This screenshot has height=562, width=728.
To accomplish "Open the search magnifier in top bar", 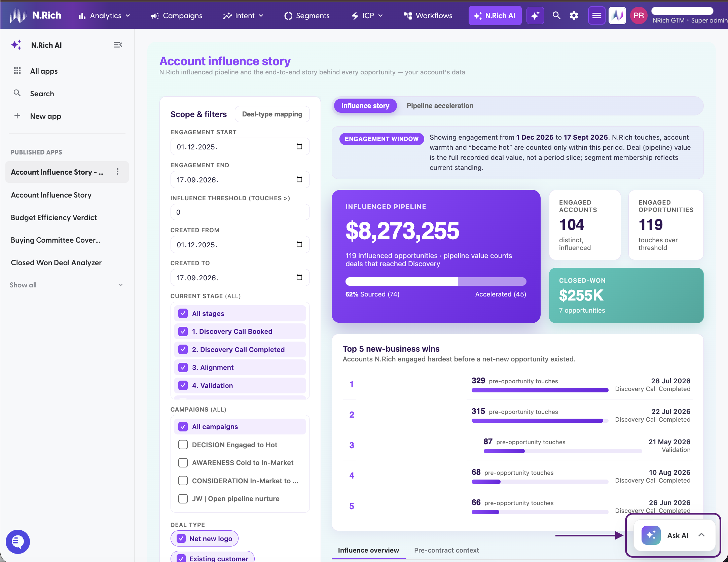I will (x=556, y=15).
